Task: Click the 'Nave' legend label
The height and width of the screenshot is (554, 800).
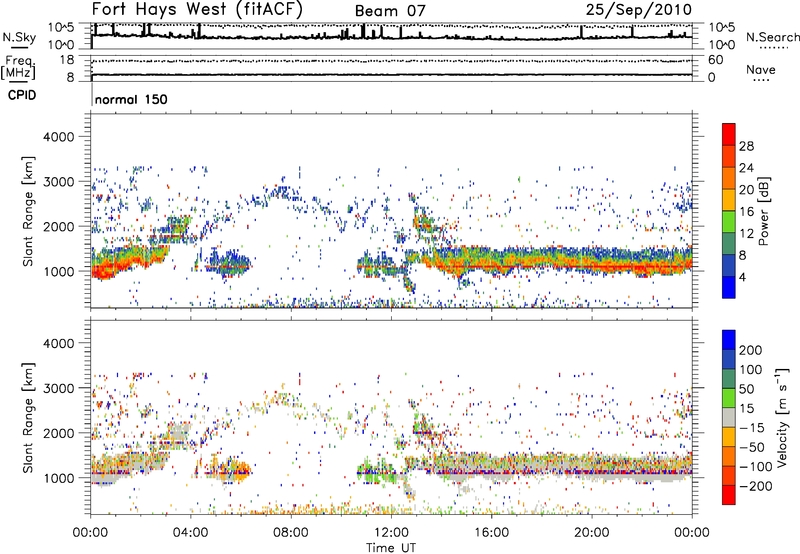Action: coord(761,69)
